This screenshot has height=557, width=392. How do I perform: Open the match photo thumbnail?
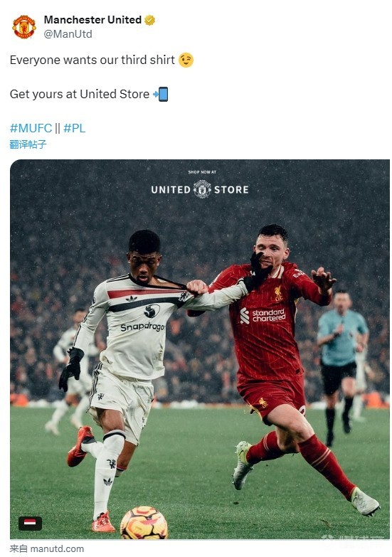pyautogui.click(x=200, y=349)
